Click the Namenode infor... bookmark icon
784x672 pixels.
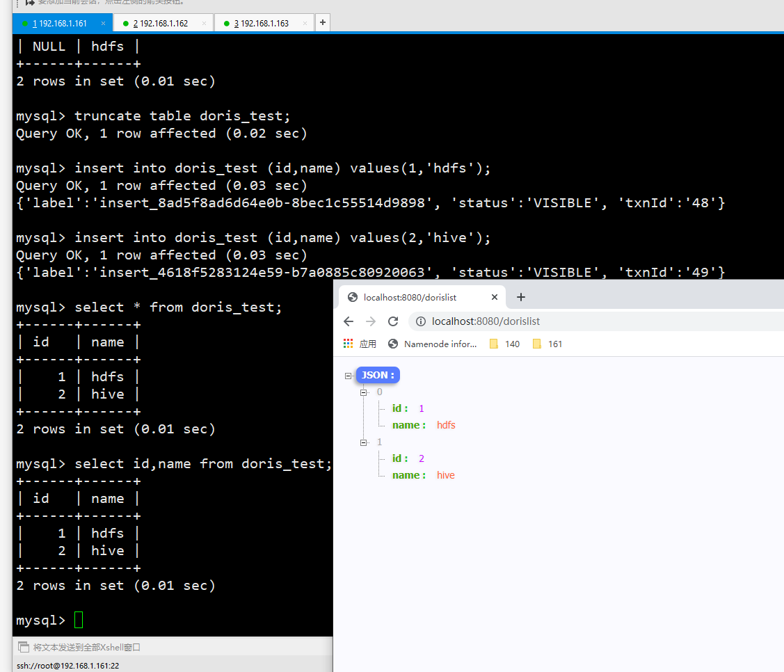pyautogui.click(x=393, y=344)
